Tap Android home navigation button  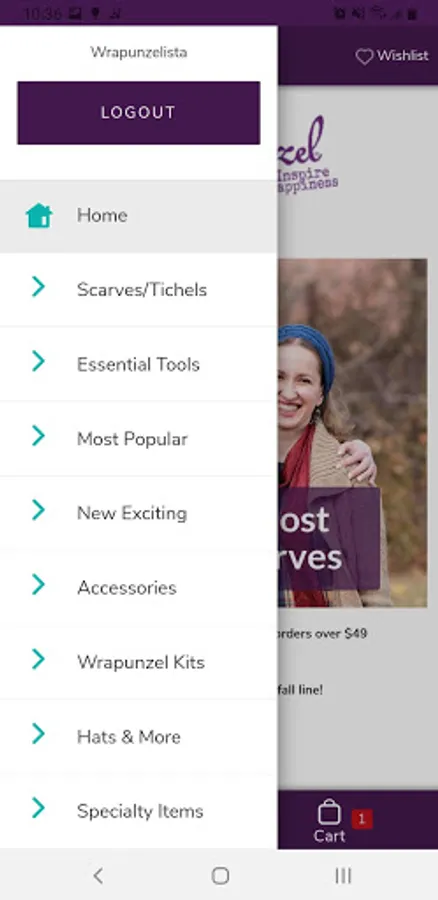pos(220,875)
